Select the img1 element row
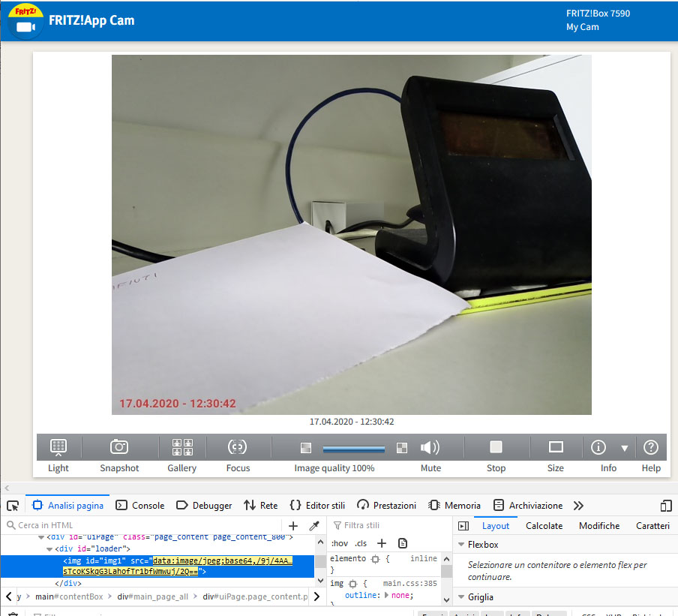 157,566
